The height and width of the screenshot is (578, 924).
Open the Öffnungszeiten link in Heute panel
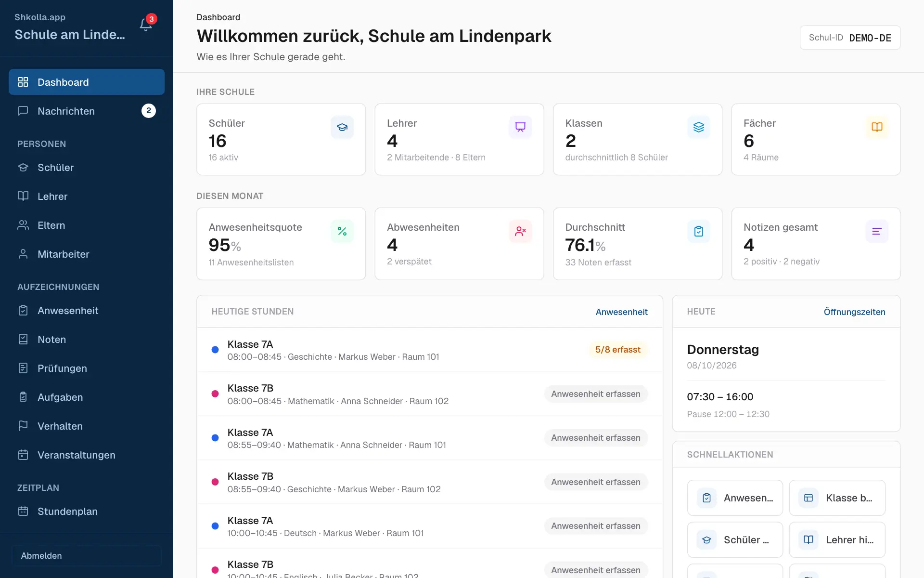(x=854, y=312)
